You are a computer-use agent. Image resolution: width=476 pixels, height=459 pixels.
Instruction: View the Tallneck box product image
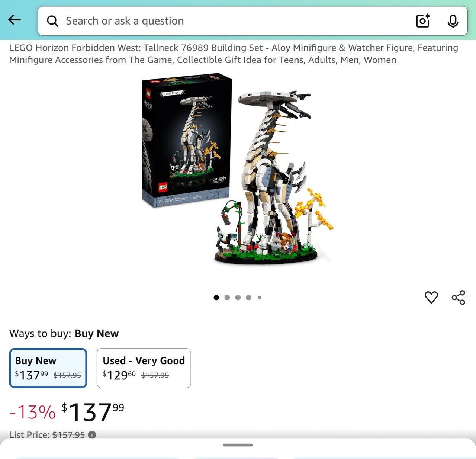[187, 140]
